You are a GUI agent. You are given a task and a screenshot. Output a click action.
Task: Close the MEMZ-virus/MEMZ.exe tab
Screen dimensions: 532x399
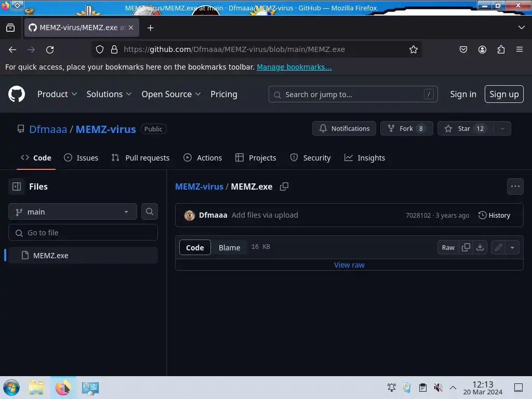131,28
